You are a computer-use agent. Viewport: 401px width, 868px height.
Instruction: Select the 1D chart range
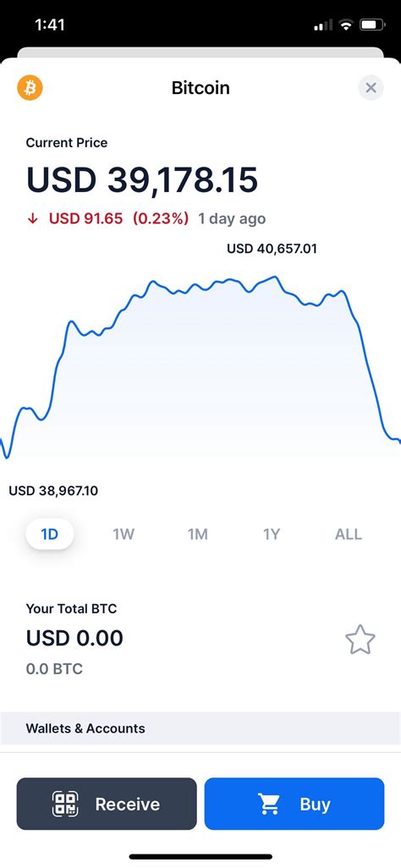click(x=50, y=534)
